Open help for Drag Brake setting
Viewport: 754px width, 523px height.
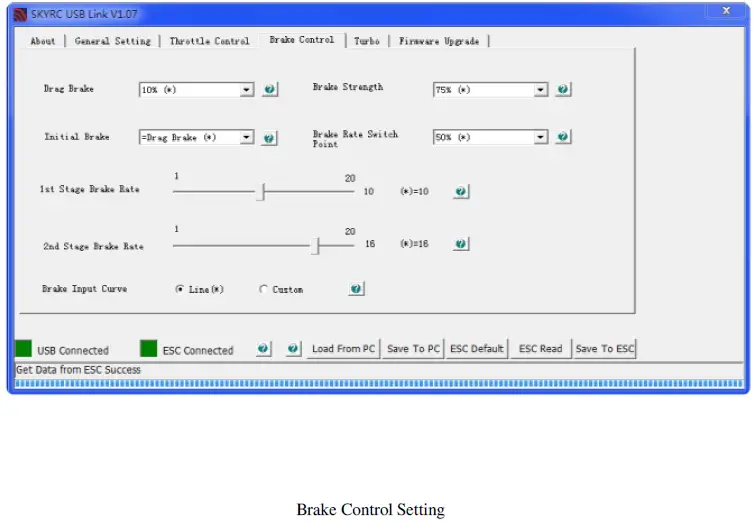(x=270, y=89)
